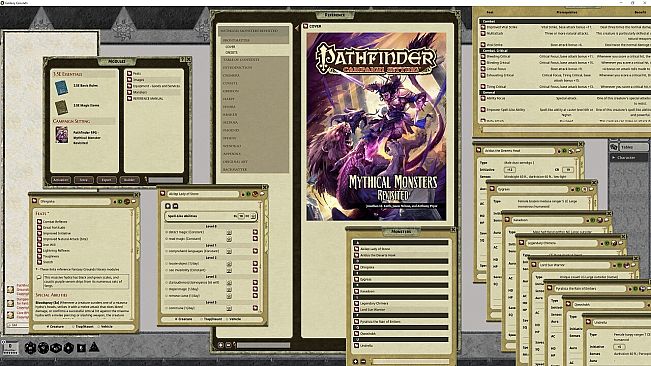This screenshot has width=651, height=366.
Task: Open the Ability Focus feat link icon
Action: click(x=483, y=98)
